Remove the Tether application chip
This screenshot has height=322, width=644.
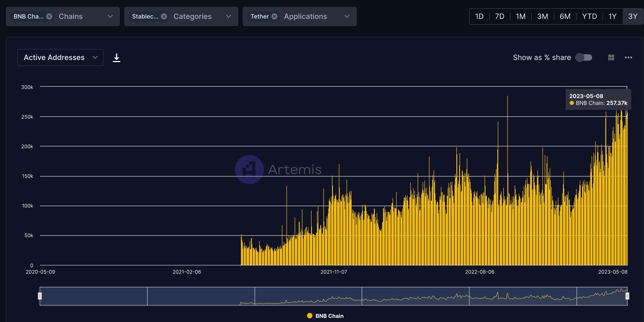tap(274, 16)
